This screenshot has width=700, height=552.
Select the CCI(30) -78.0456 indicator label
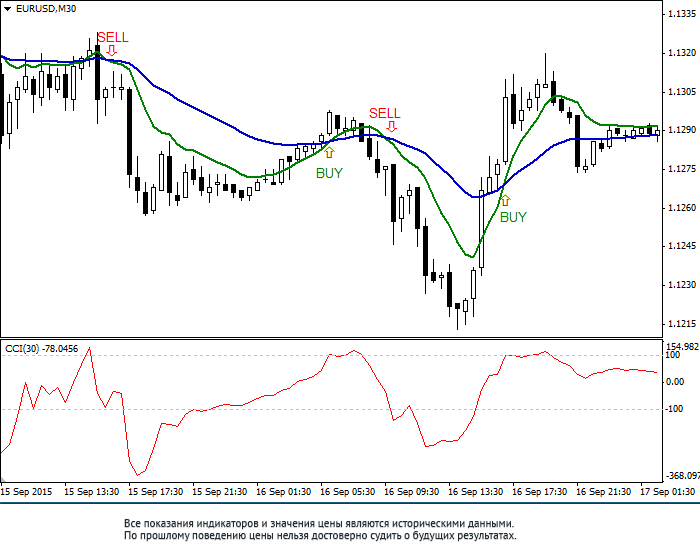pos(42,349)
